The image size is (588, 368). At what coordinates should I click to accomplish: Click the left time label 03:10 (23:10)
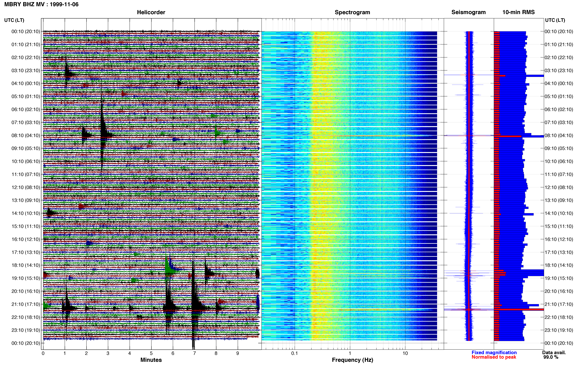[26, 71]
